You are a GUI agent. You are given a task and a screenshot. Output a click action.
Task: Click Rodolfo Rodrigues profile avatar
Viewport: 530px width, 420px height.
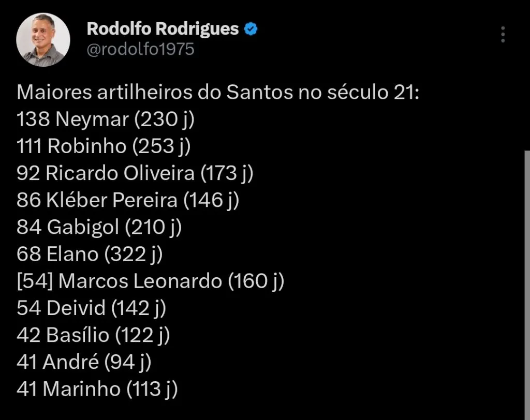click(x=43, y=37)
